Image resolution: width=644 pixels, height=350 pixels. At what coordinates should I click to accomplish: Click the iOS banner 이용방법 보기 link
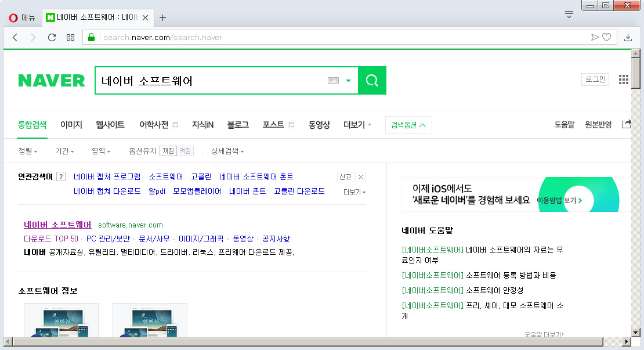coord(559,200)
